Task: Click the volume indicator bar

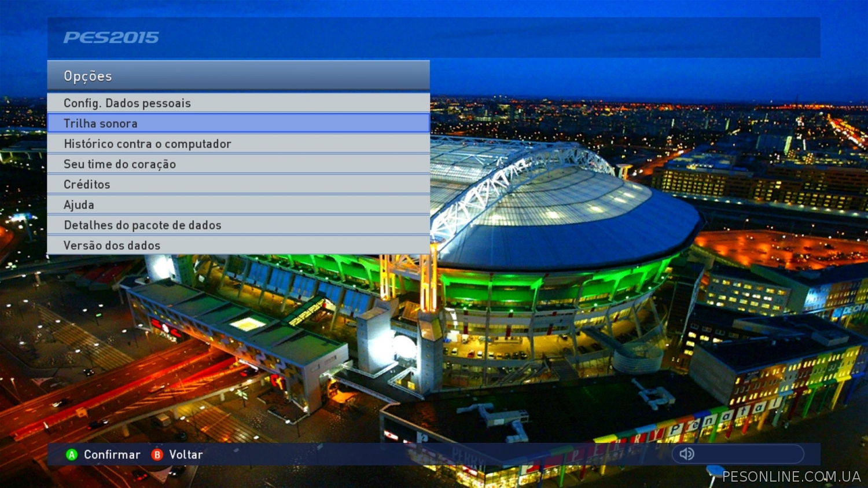Action: (x=738, y=454)
